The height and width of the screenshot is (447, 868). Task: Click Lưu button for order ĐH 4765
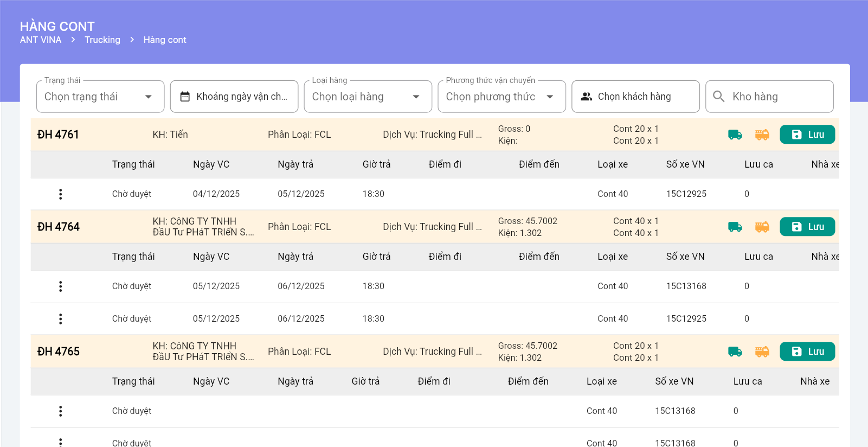807,352
